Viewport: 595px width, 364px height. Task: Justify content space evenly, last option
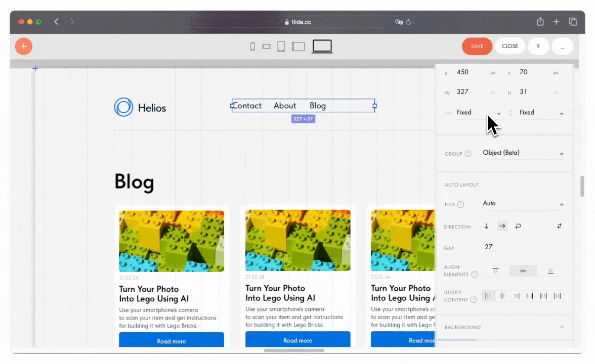tap(558, 296)
